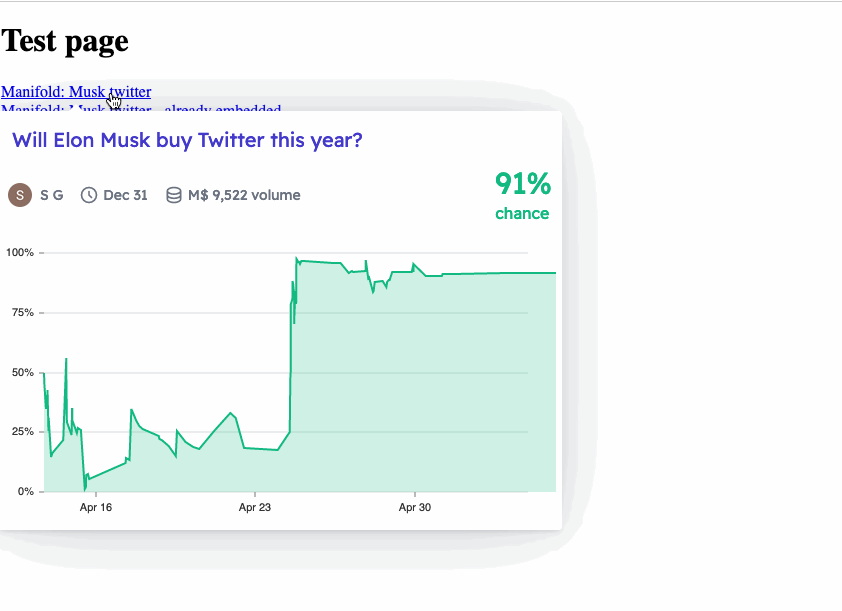This screenshot has width=842, height=611.
Task: Click the "chance" label under 91%
Action: [x=522, y=213]
